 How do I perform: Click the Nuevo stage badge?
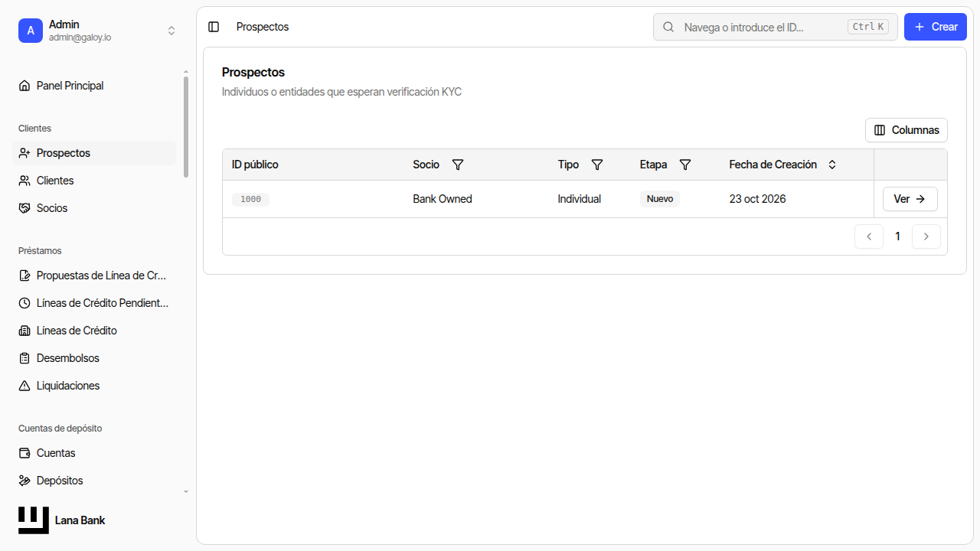point(660,199)
